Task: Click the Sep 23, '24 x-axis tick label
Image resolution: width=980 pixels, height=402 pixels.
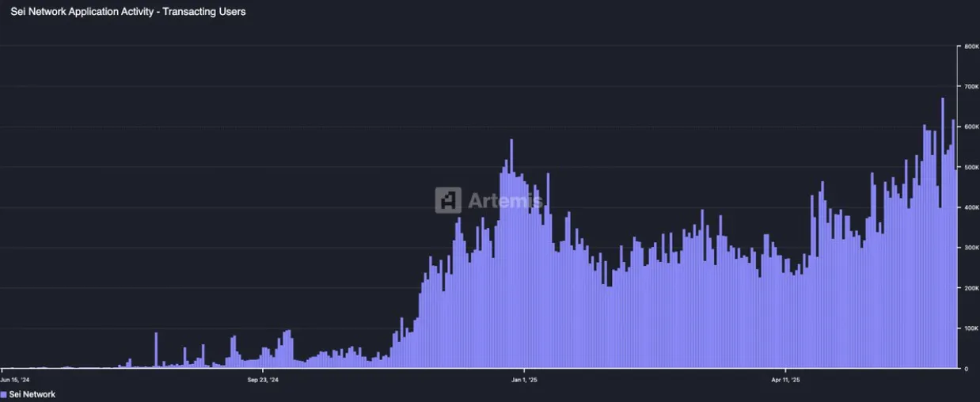Action: (x=263, y=380)
